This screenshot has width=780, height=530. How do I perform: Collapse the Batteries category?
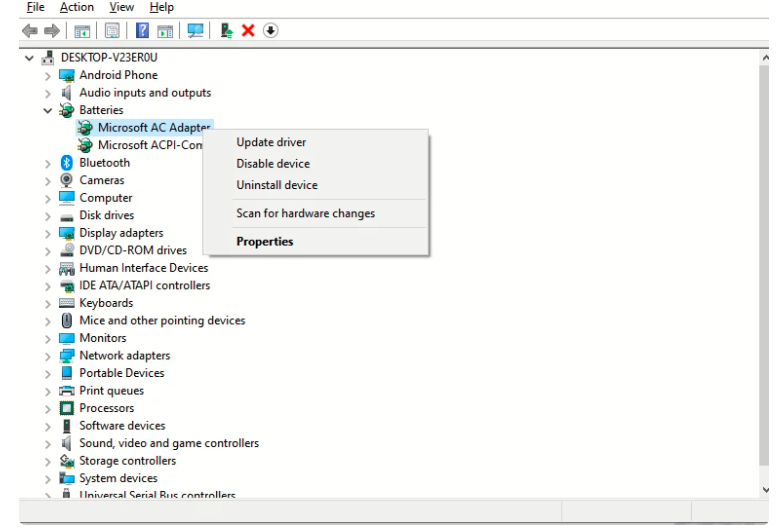point(48,110)
